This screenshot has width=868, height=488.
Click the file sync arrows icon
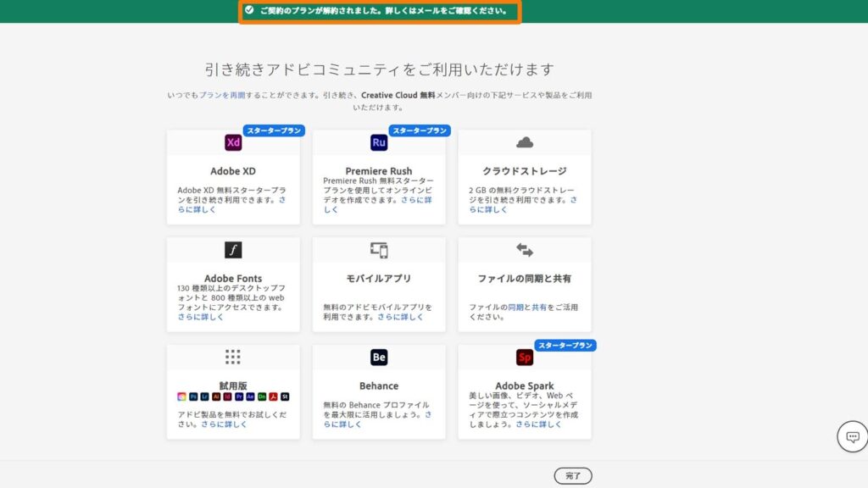525,250
